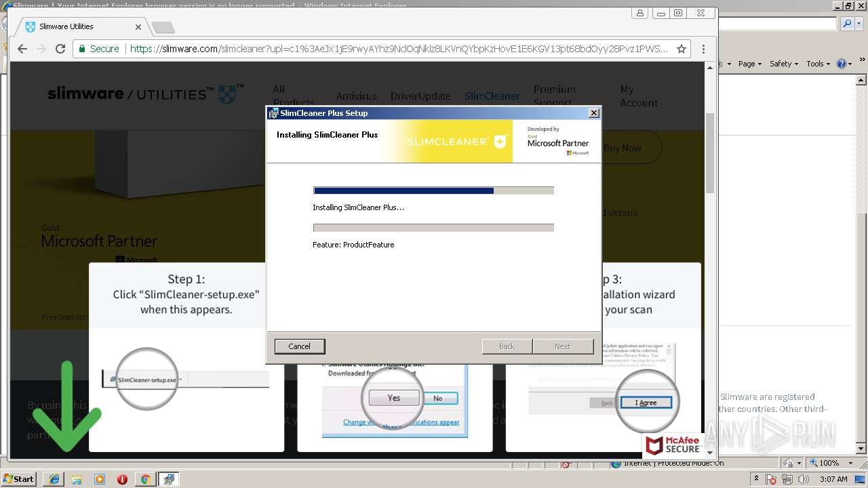Open the Safety dropdown in Internet Explorer
Viewport: 868px width, 488px height.
click(x=783, y=64)
